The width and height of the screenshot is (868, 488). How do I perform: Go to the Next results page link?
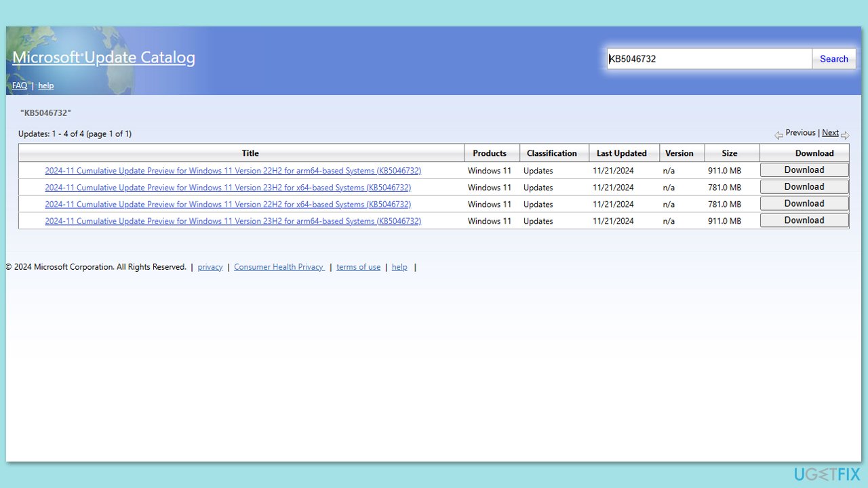[830, 133]
